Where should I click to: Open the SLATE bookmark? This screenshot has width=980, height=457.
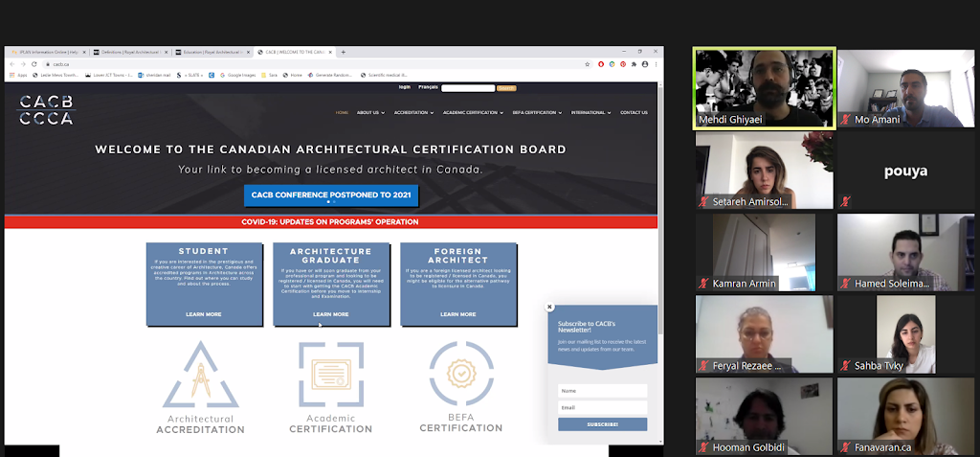(190, 75)
